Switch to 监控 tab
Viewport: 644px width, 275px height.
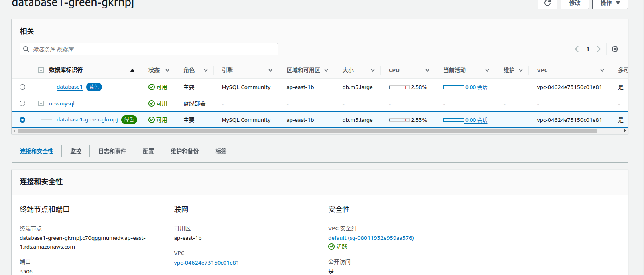click(x=76, y=151)
